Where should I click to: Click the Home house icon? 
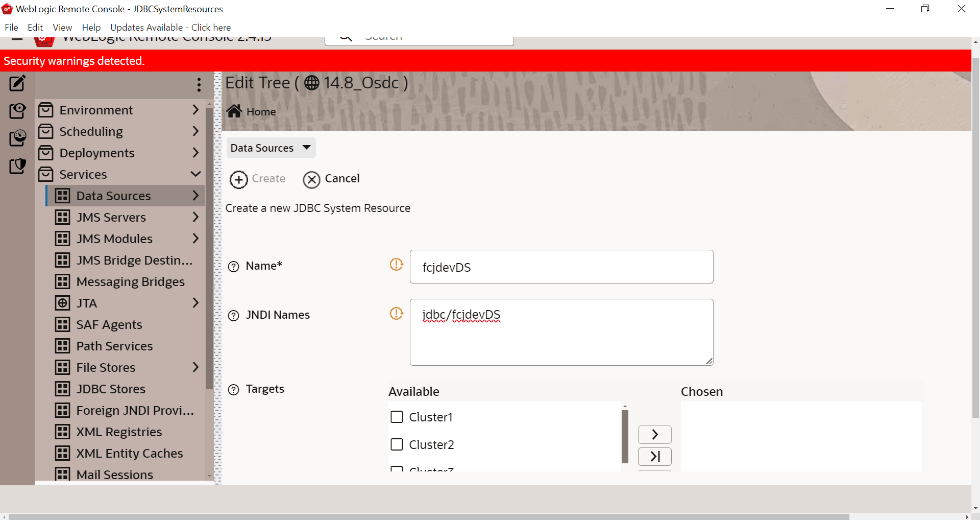tap(234, 111)
